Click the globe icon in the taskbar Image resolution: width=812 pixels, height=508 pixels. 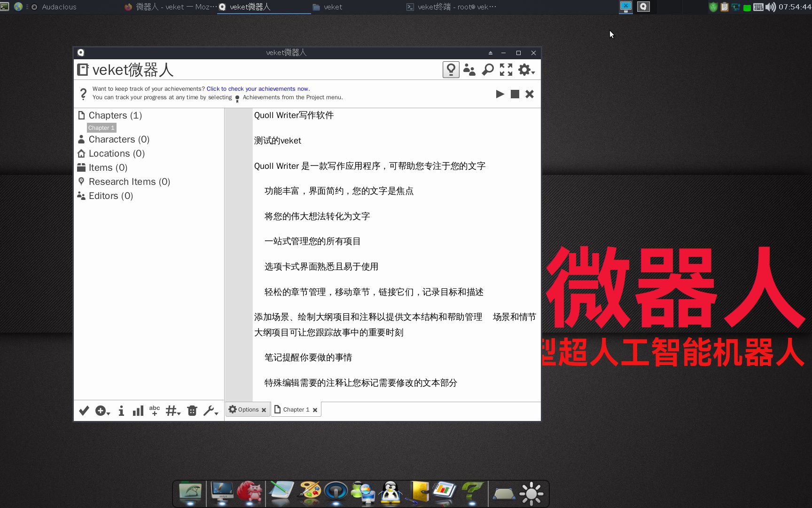[18, 7]
